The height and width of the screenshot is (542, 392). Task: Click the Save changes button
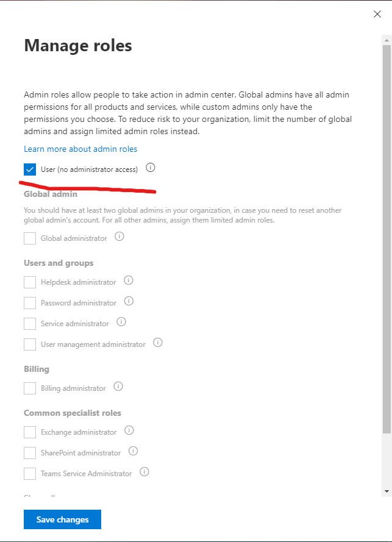click(63, 519)
